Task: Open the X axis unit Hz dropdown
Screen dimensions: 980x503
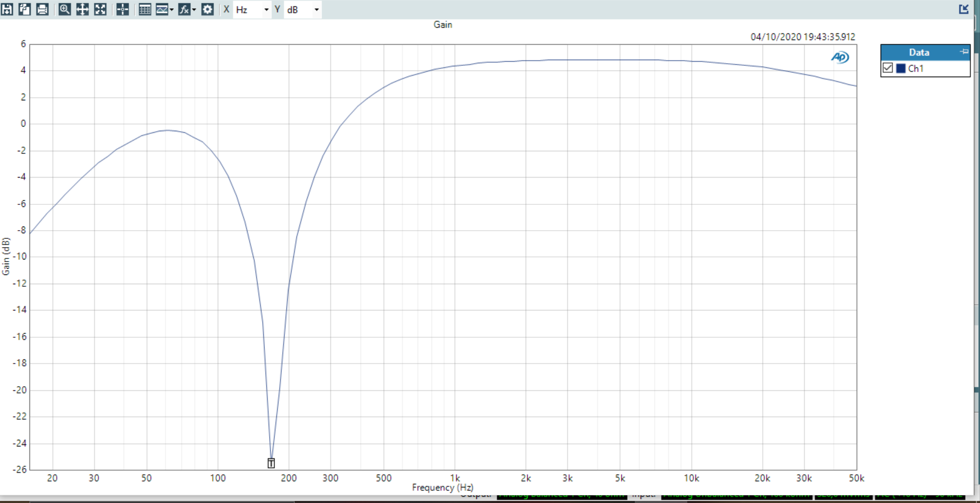Action: click(x=252, y=10)
